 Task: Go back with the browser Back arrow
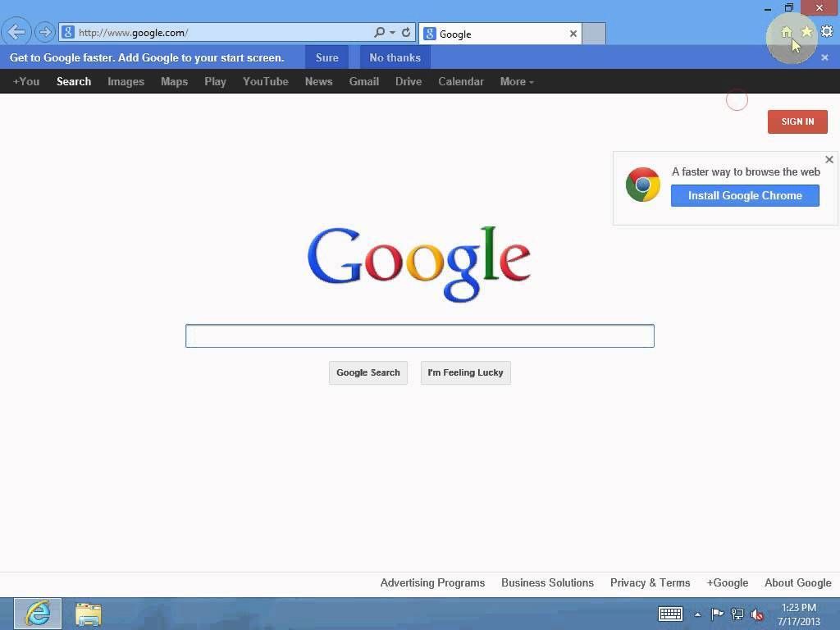click(16, 32)
